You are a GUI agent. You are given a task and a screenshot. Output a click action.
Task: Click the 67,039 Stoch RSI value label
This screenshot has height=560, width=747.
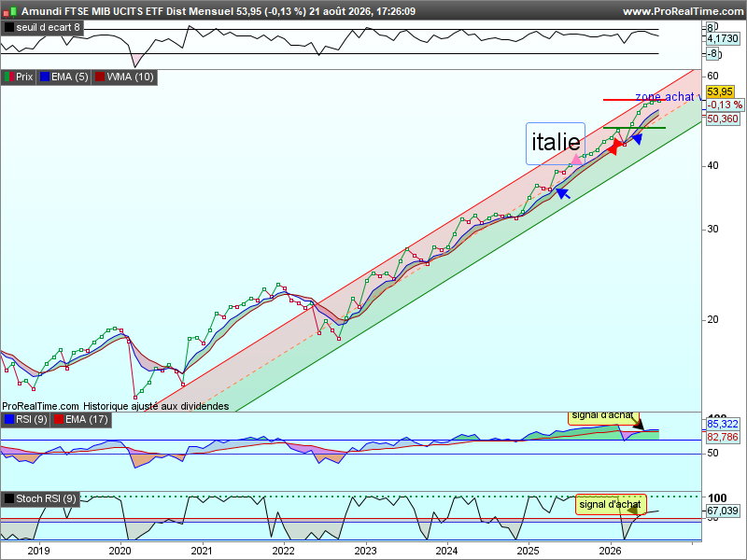tap(722, 511)
